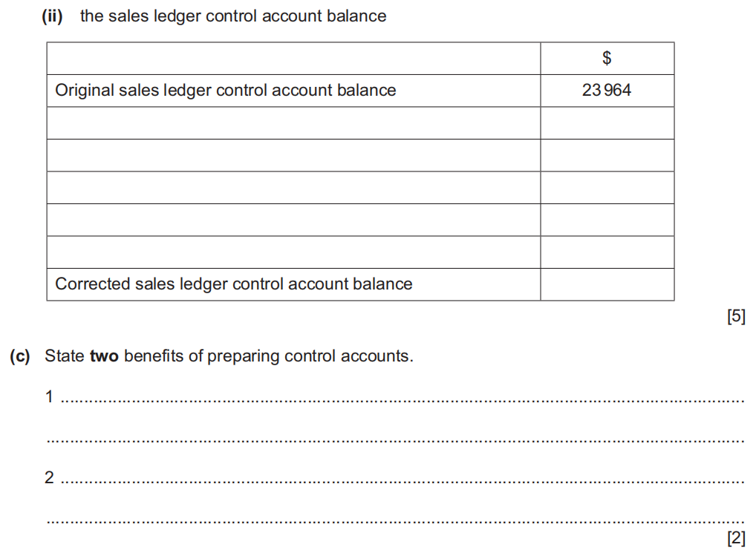Screen dimensions: 756x556
Task: Click the third blank amount cell in table
Action: [x=607, y=188]
